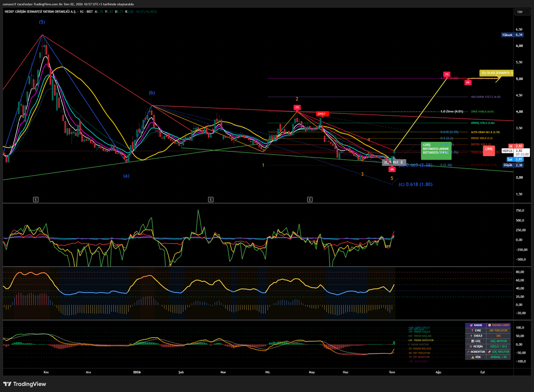Viewport: 534px width, 392px height.
Task: Click the coin icon beside RADARA GİRDİ
Action: 490,325
